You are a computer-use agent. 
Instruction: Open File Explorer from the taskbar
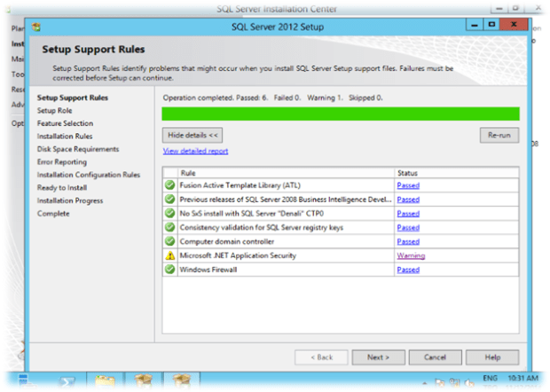click(x=106, y=382)
